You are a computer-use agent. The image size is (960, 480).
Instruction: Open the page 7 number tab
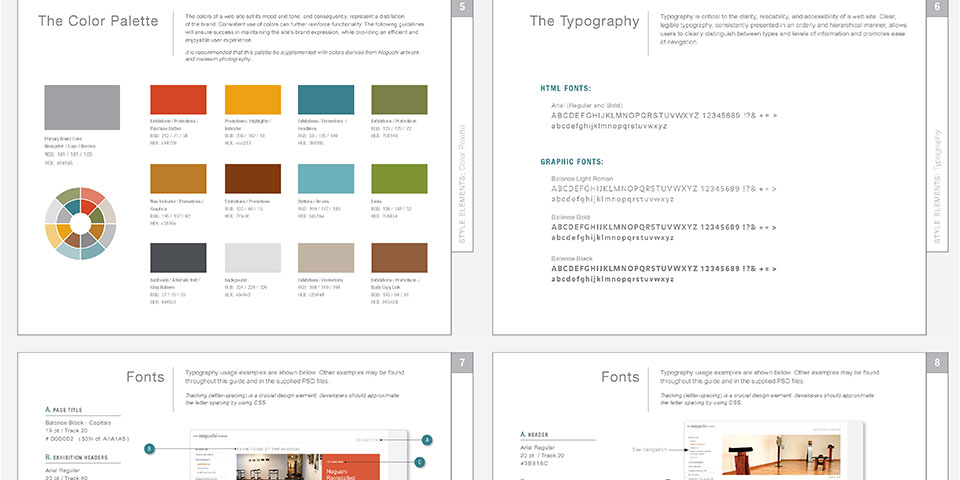coord(460,362)
